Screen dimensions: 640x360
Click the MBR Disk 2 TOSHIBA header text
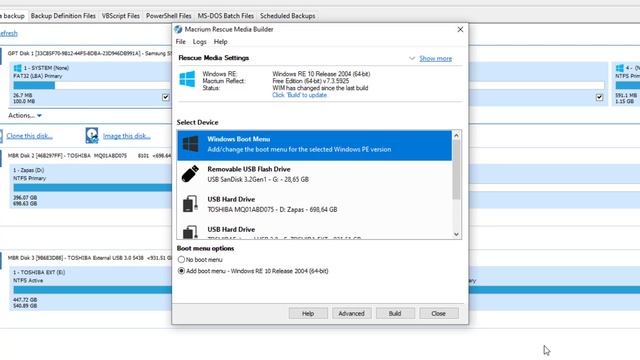tap(89, 156)
